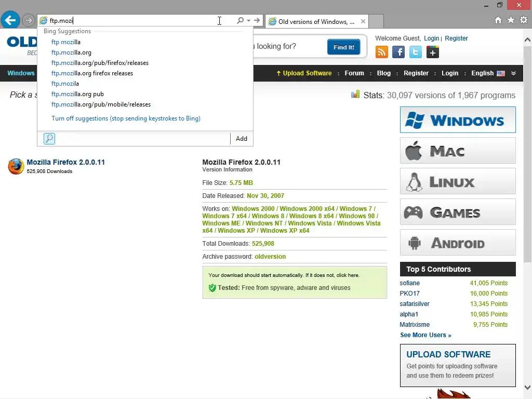Open contributor sofiane profile
This screenshot has width=532, height=399.
(409, 283)
